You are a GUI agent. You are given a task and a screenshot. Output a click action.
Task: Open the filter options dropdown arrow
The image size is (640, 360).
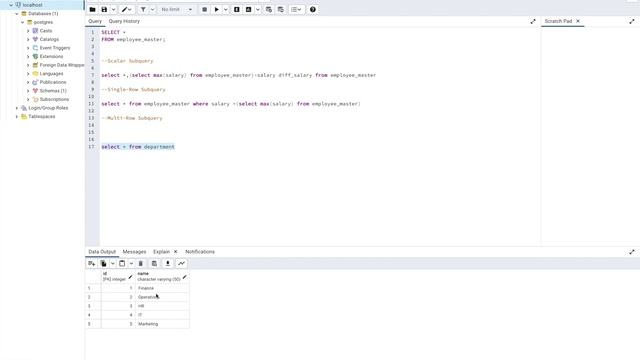152,9
